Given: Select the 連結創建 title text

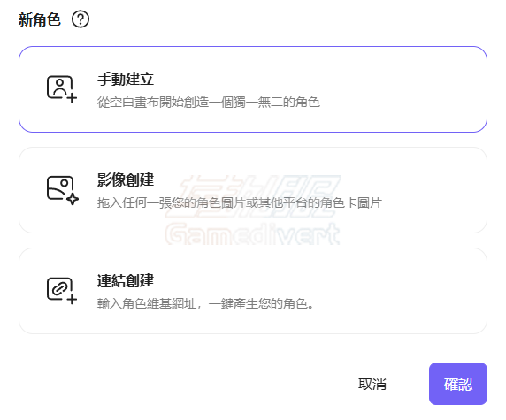Looking at the screenshot, I should [126, 280].
